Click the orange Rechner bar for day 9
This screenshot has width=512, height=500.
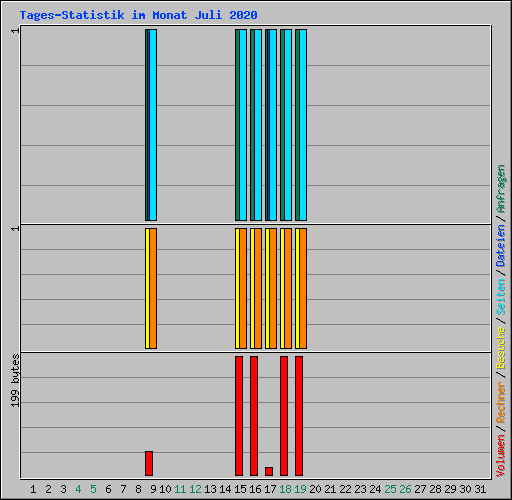tap(153, 288)
